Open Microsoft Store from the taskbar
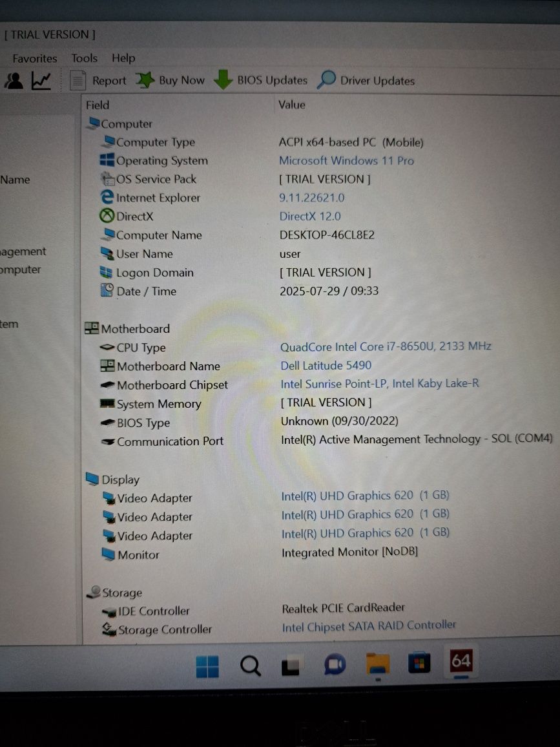This screenshot has width=560, height=747. [x=419, y=663]
